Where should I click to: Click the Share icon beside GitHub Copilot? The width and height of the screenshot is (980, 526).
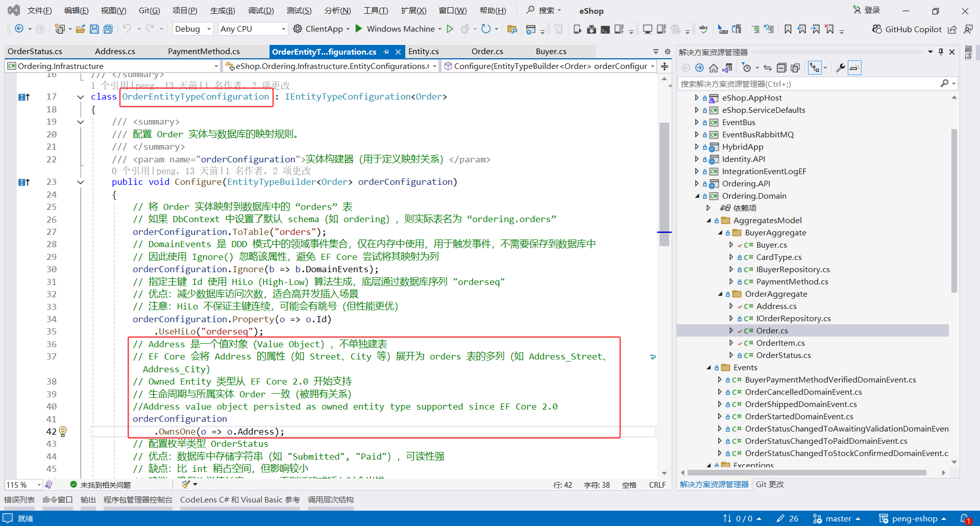(952, 29)
